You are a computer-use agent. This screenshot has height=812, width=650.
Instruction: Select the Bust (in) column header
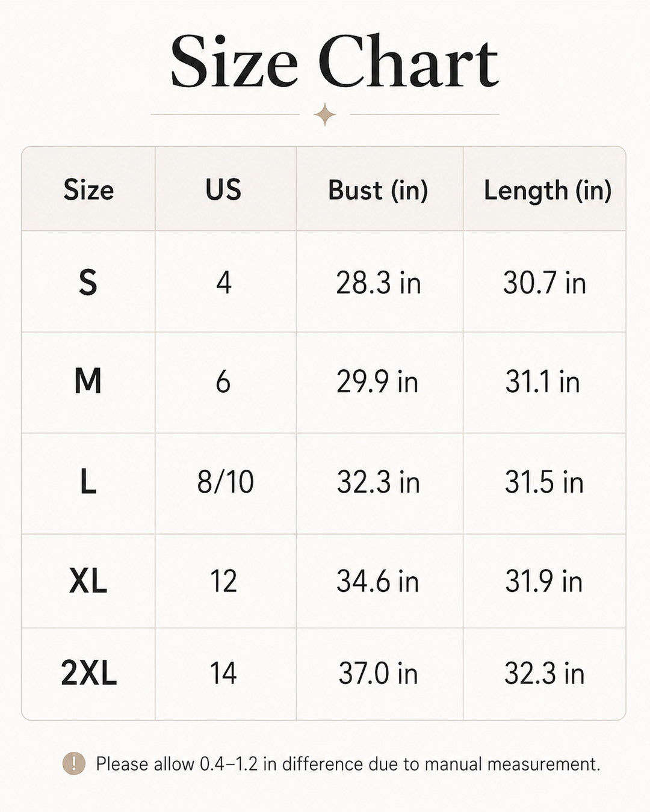coord(378,191)
